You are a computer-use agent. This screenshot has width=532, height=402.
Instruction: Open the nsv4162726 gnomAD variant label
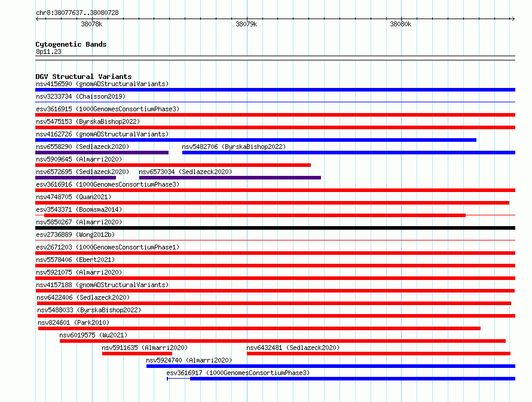(102, 134)
